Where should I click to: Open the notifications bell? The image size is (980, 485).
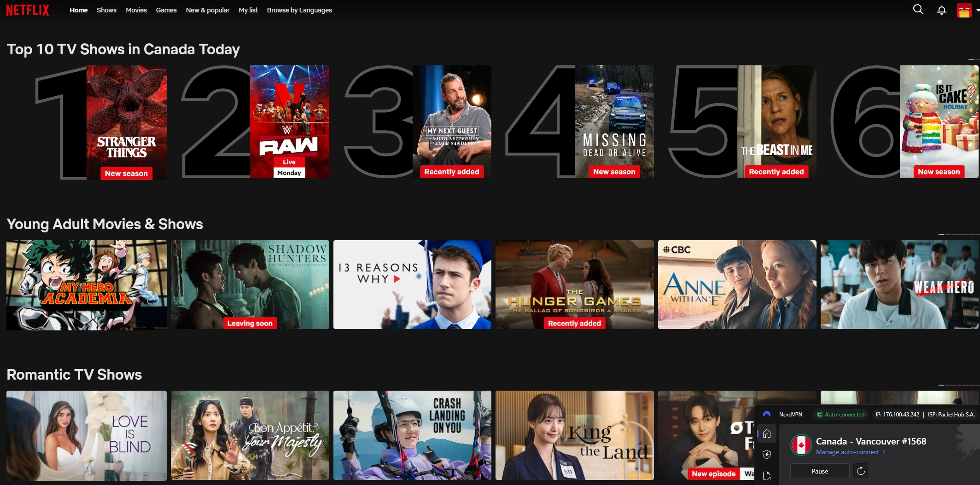[942, 10]
